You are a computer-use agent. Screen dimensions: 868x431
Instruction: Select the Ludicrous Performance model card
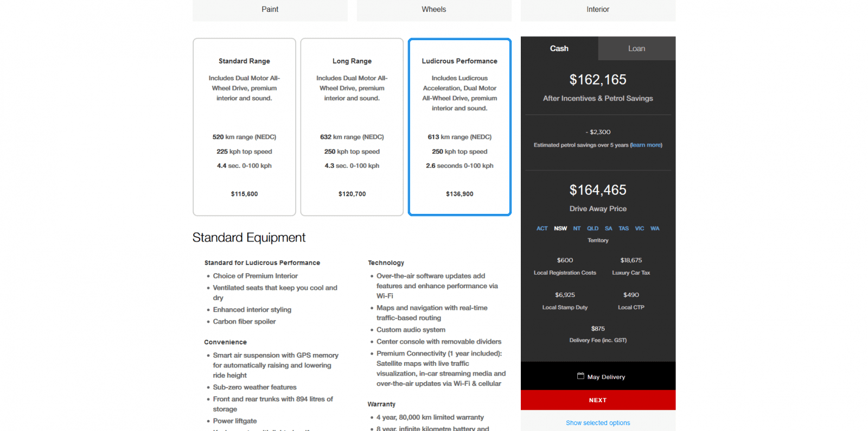click(x=459, y=127)
